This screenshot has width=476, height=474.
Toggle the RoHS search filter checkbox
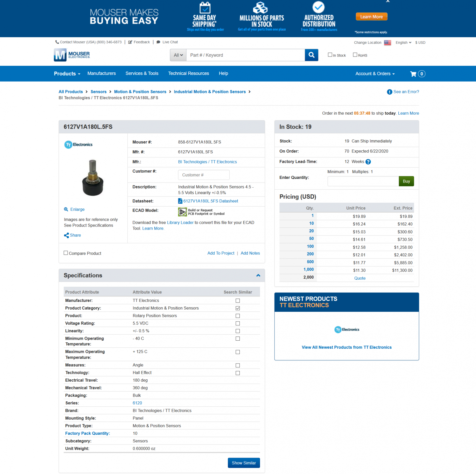pos(355,55)
